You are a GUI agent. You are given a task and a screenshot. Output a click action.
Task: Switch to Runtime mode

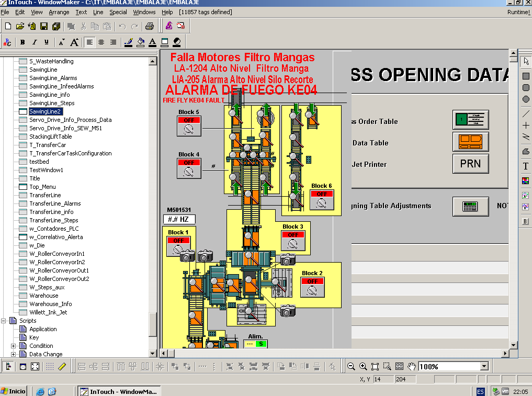pyautogui.click(x=518, y=12)
